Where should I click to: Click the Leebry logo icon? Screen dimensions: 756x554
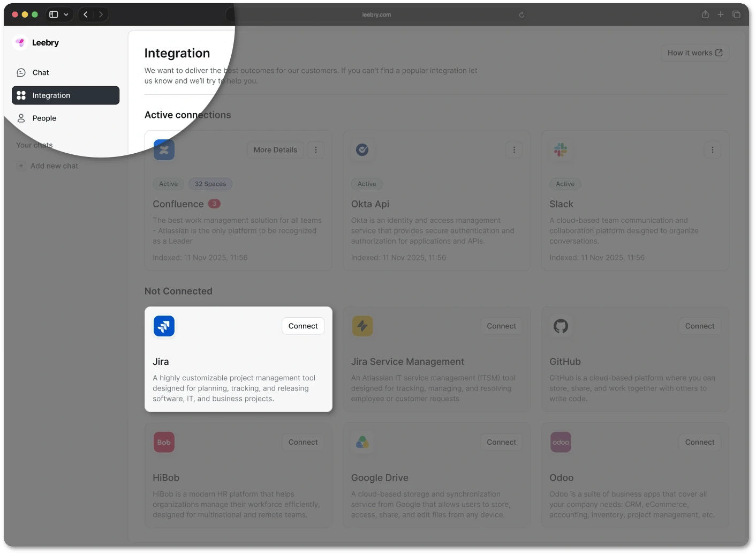(x=20, y=42)
